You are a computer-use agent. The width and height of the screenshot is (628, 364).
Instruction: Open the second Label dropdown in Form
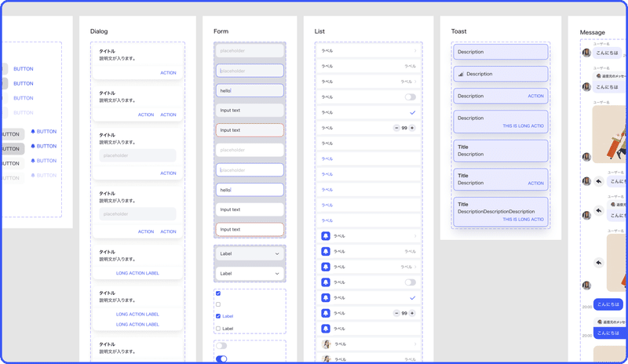point(250,274)
